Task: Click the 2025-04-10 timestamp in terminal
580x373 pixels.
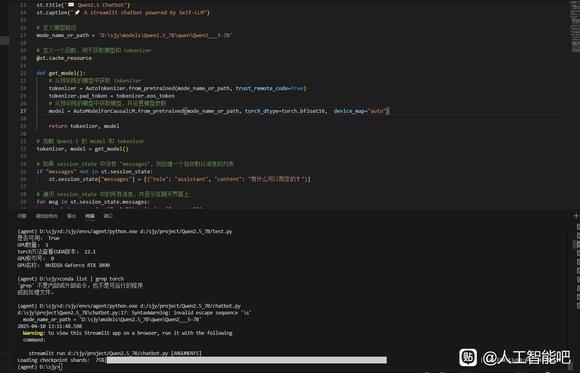Action: (50, 326)
